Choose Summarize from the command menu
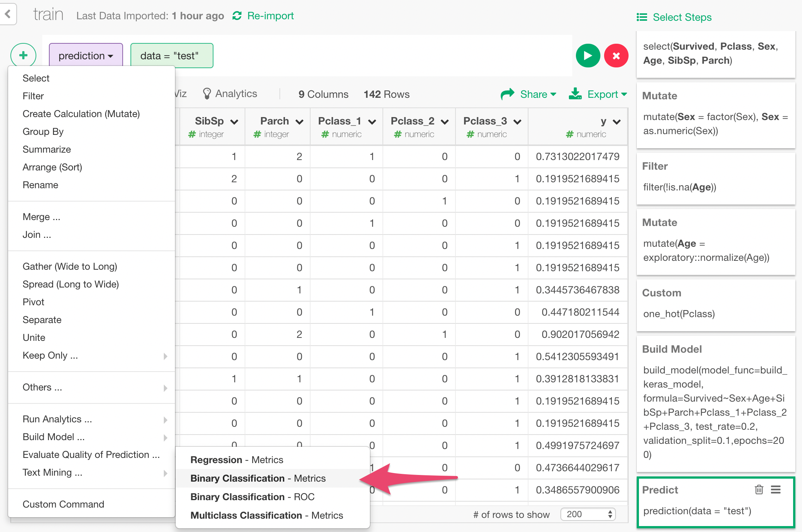The image size is (802, 532). [x=47, y=149]
